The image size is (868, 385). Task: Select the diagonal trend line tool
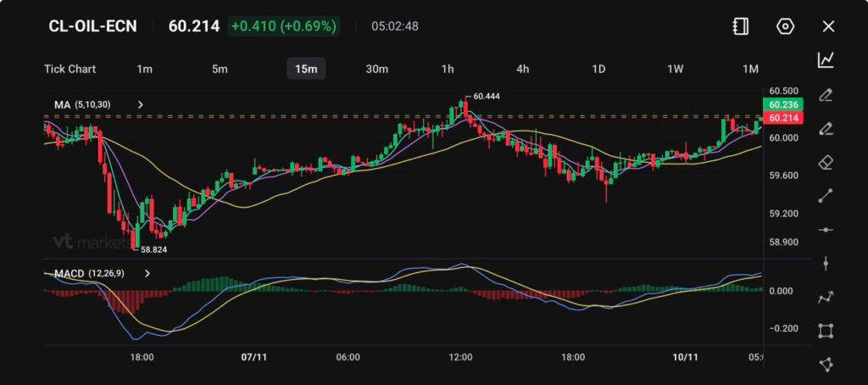click(826, 196)
